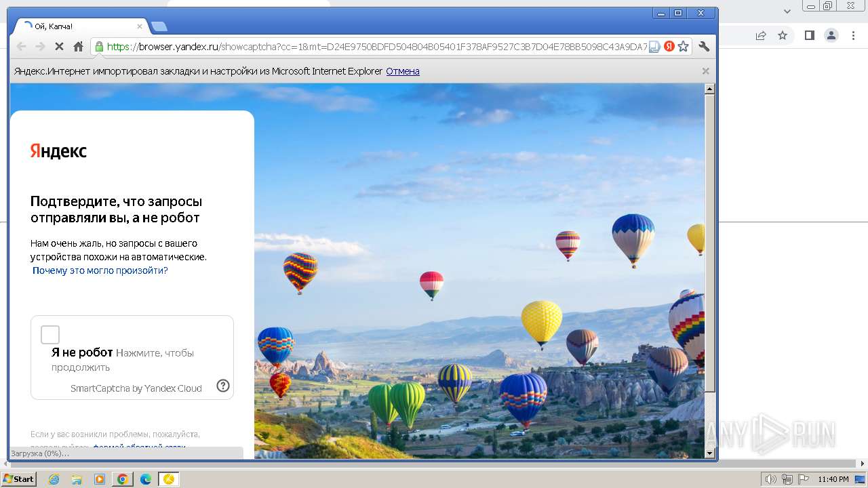Click the Отмена link in the infobar

(403, 71)
